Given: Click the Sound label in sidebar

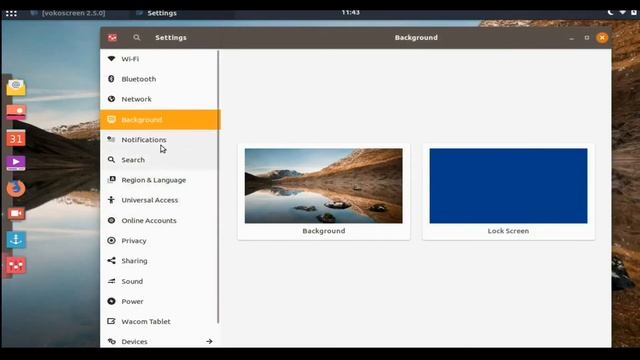Looking at the screenshot, I should 132,281.
